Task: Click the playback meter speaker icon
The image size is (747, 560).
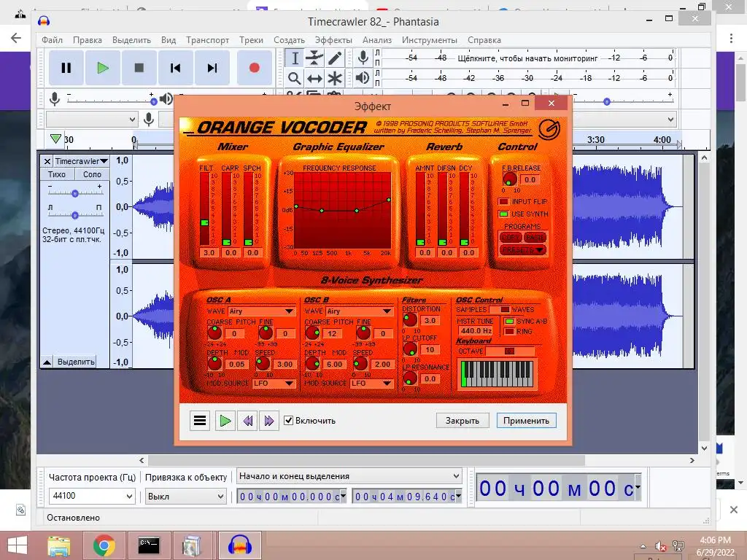Action: (363, 77)
